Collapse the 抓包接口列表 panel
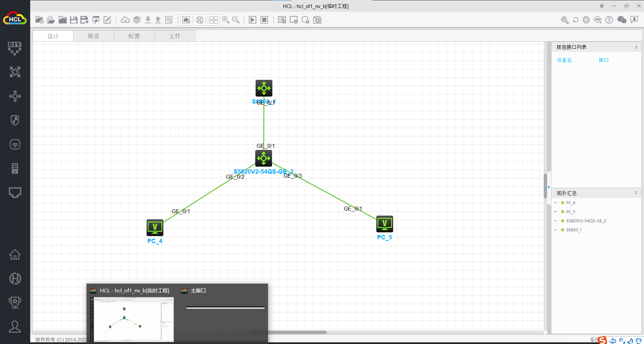This screenshot has height=344, width=644. (636, 47)
